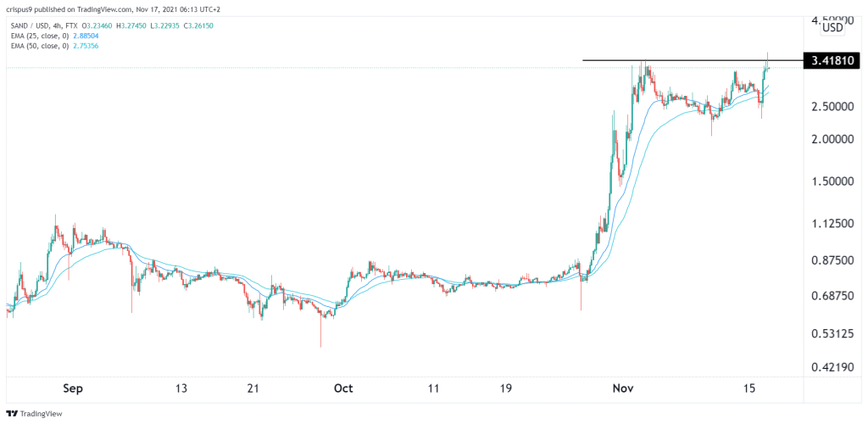The height and width of the screenshot is (424, 868).
Task: Click the 0.42190 price axis label
Action: [833, 365]
